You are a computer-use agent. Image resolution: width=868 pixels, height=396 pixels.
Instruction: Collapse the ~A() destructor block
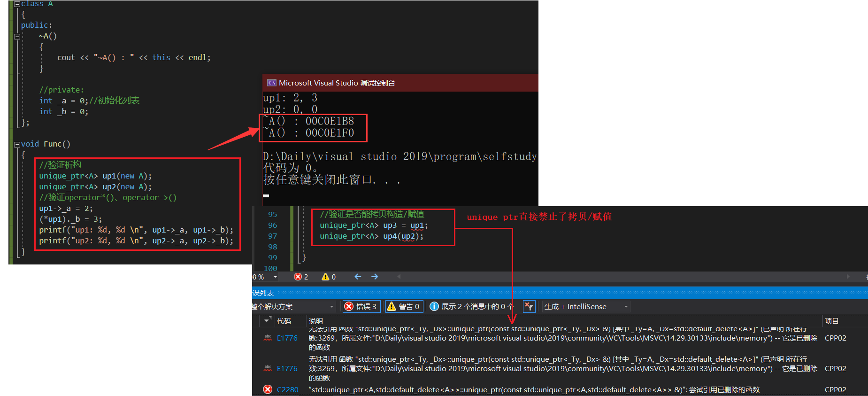(17, 36)
